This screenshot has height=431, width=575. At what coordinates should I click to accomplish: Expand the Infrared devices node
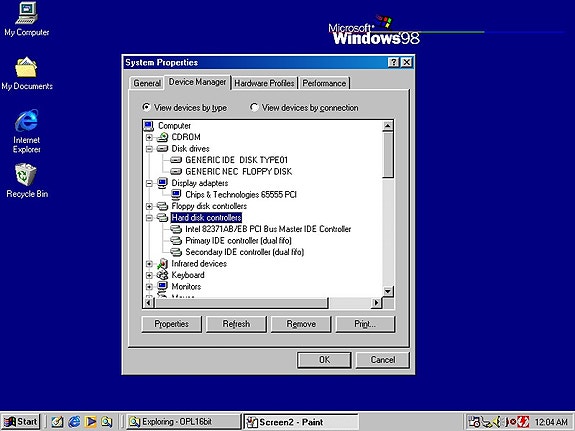pos(149,264)
